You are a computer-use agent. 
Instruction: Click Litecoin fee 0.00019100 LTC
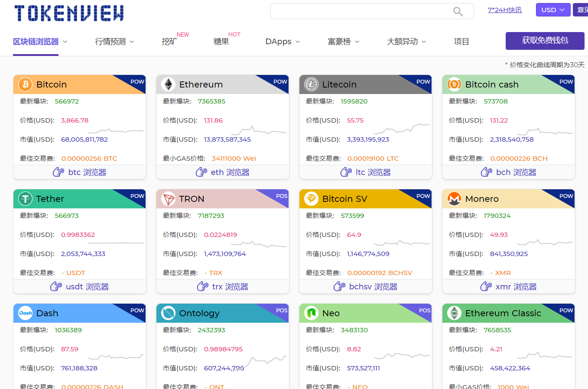[x=373, y=159]
